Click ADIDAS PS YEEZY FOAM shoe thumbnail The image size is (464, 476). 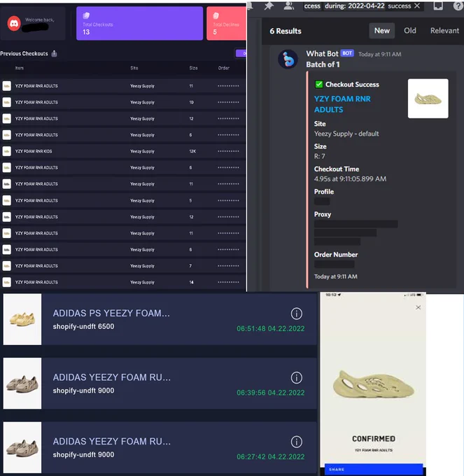(x=22, y=319)
